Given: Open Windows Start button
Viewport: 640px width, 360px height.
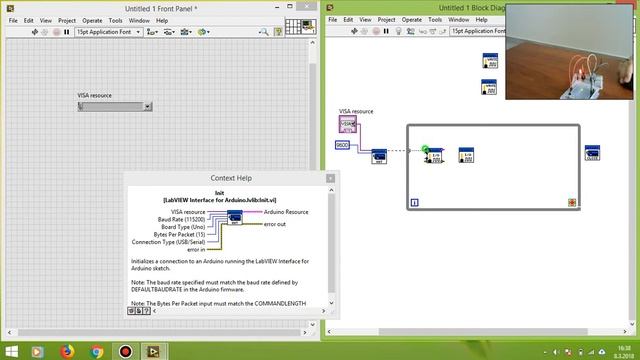Looking at the screenshot, I should tap(11, 351).
